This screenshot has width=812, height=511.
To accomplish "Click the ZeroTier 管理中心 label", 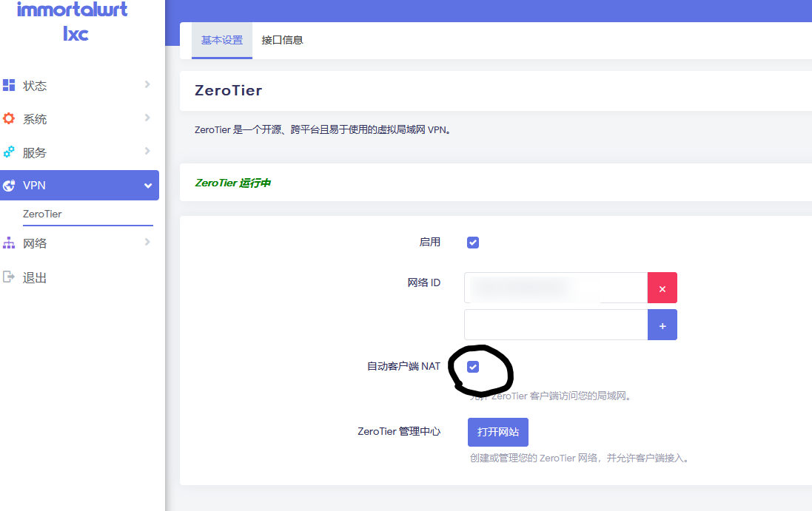I will 399,431.
